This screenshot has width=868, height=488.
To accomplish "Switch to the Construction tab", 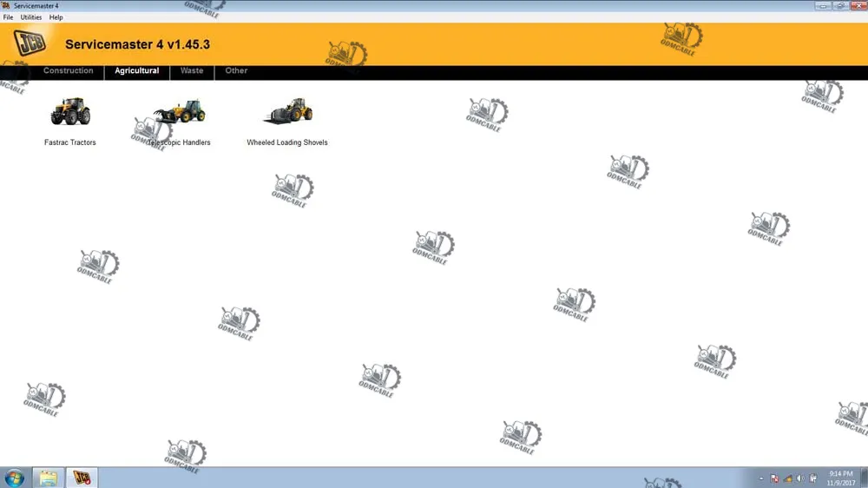I will tap(68, 71).
